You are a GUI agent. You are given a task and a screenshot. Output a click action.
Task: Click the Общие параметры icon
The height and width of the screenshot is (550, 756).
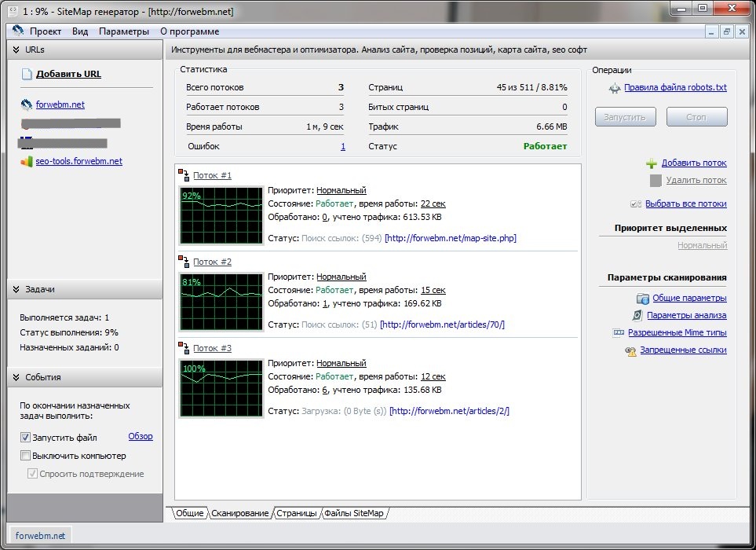(643, 299)
